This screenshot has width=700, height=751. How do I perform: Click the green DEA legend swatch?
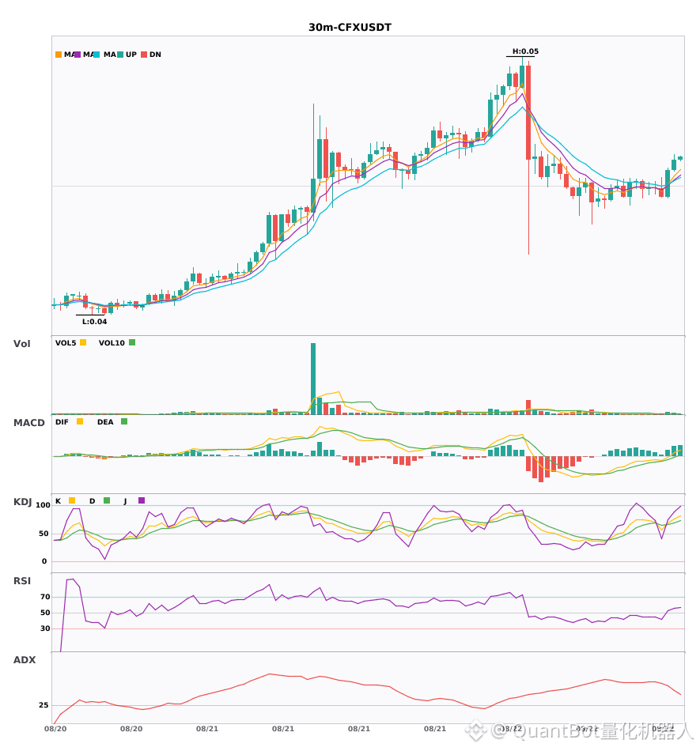[124, 421]
